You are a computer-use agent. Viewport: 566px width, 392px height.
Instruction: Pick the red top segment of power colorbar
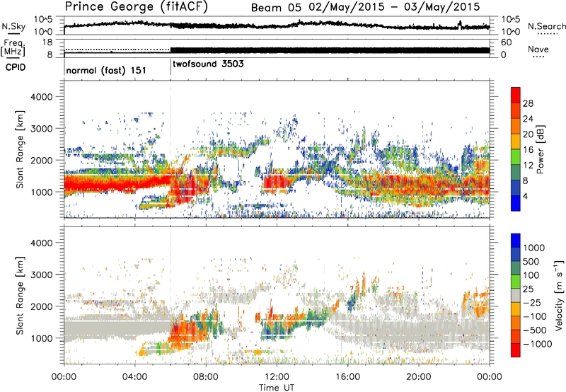click(x=516, y=95)
